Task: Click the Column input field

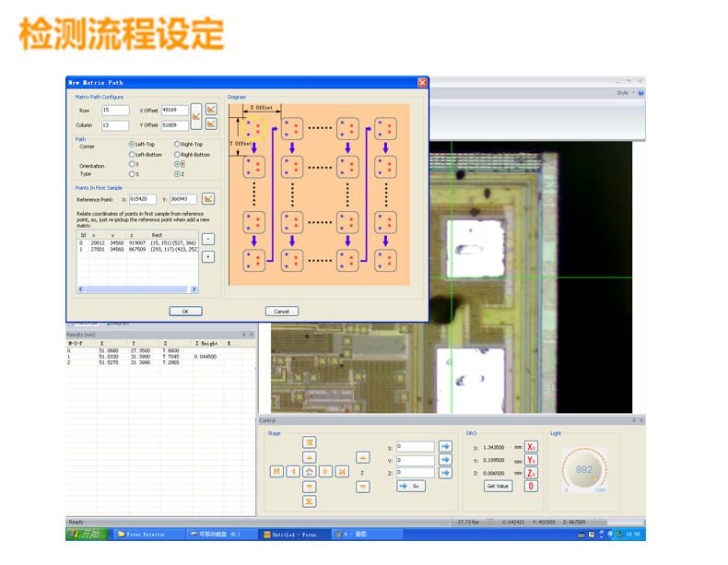Action: (x=115, y=124)
